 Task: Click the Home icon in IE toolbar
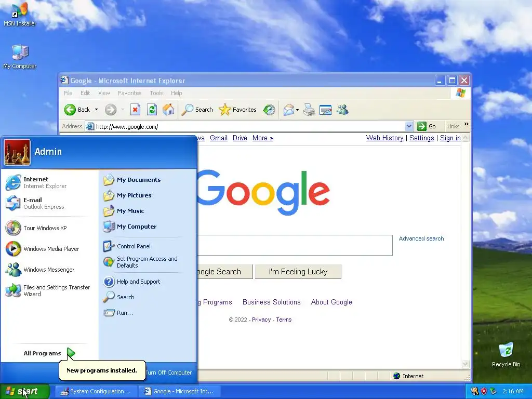point(168,110)
